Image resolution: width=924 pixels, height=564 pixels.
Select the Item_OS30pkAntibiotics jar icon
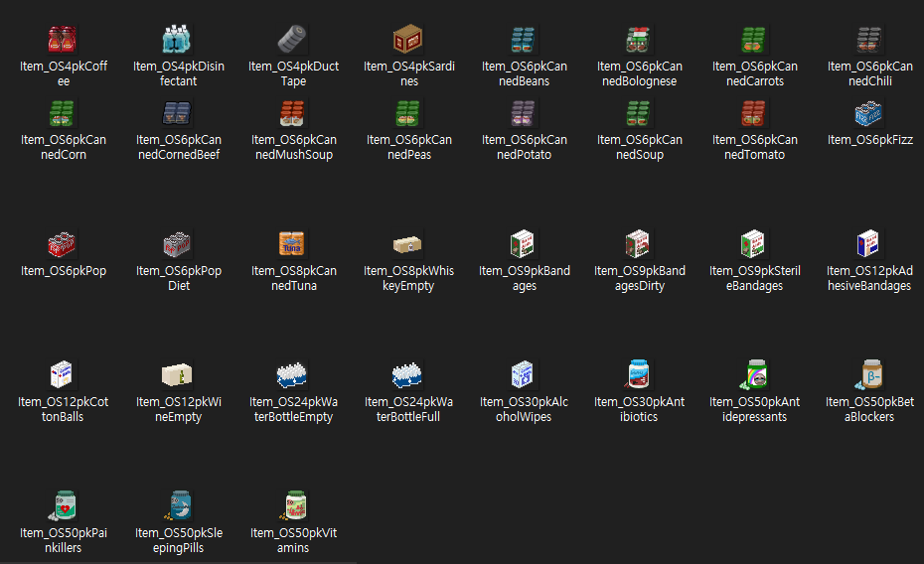(x=638, y=373)
